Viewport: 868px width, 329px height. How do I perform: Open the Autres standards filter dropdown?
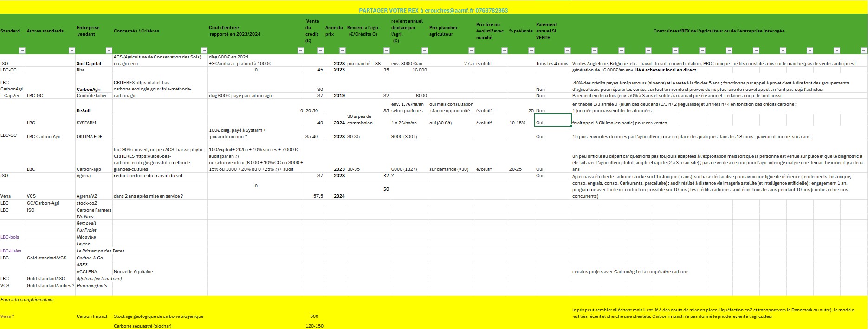point(71,51)
